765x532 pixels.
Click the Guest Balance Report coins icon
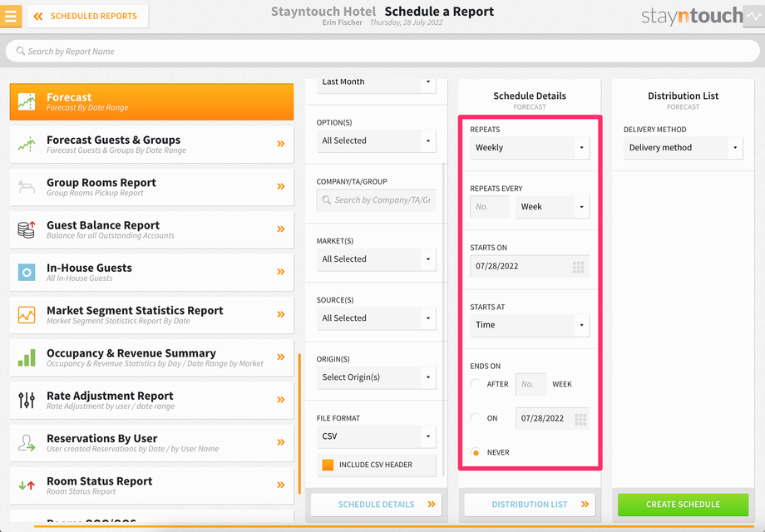point(27,229)
